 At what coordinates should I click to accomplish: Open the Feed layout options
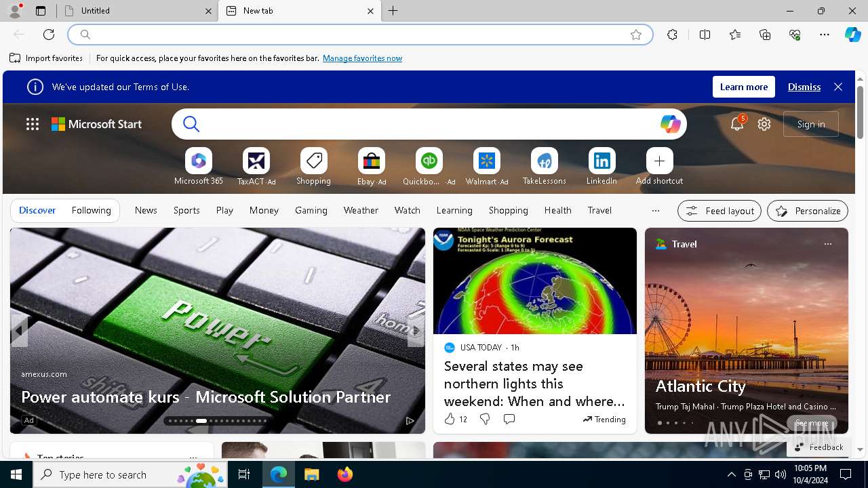[719, 211]
